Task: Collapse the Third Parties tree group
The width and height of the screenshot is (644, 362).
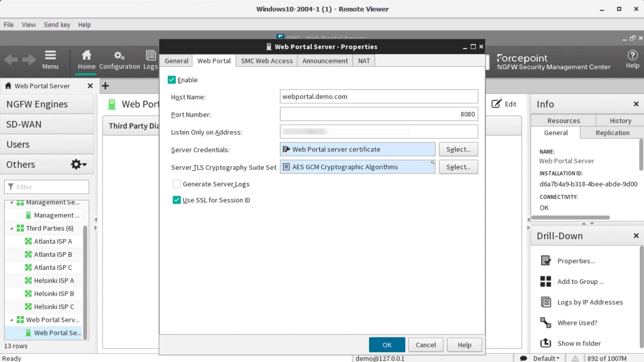Action: point(12,228)
